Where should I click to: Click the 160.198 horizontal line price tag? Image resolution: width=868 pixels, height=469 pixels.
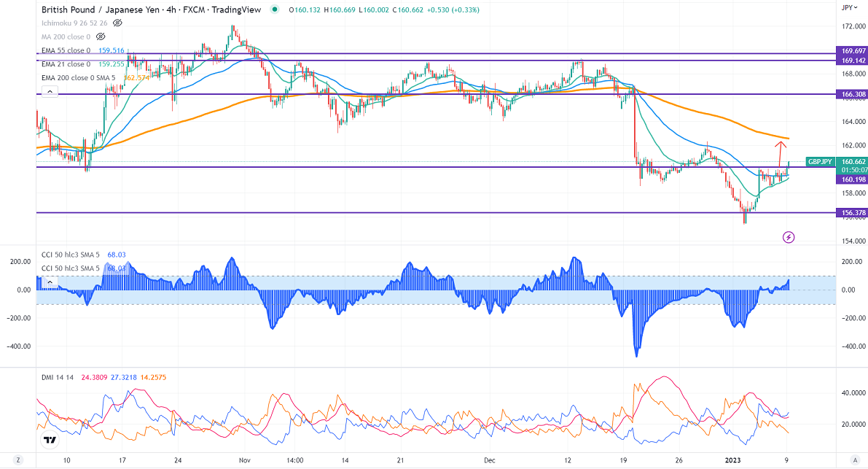pos(853,180)
